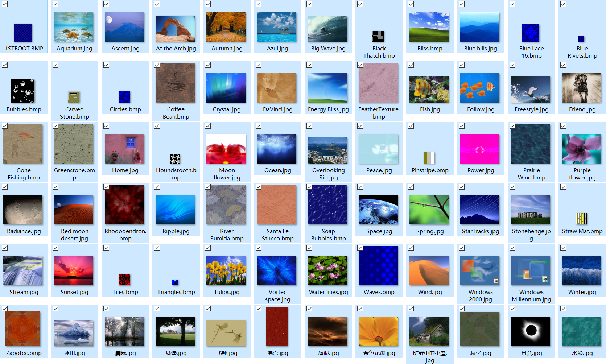
Task: Select the Stonehenge.jpg thumbnail
Action: tap(531, 210)
